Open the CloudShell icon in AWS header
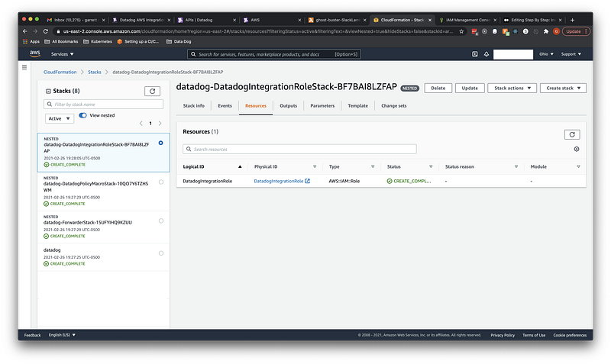The height and width of the screenshot is (364, 611). click(474, 54)
